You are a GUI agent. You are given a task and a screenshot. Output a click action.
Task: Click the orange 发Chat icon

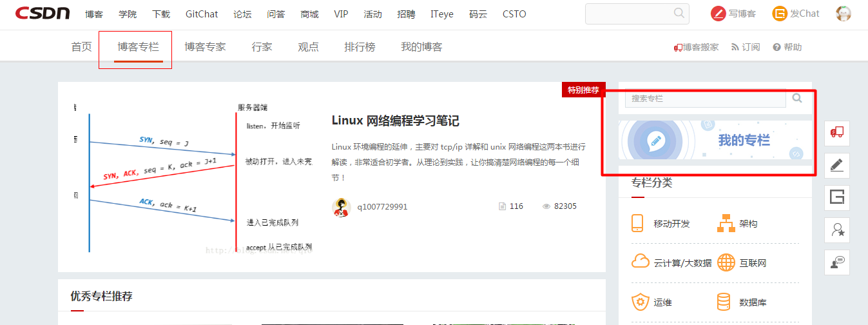[780, 14]
